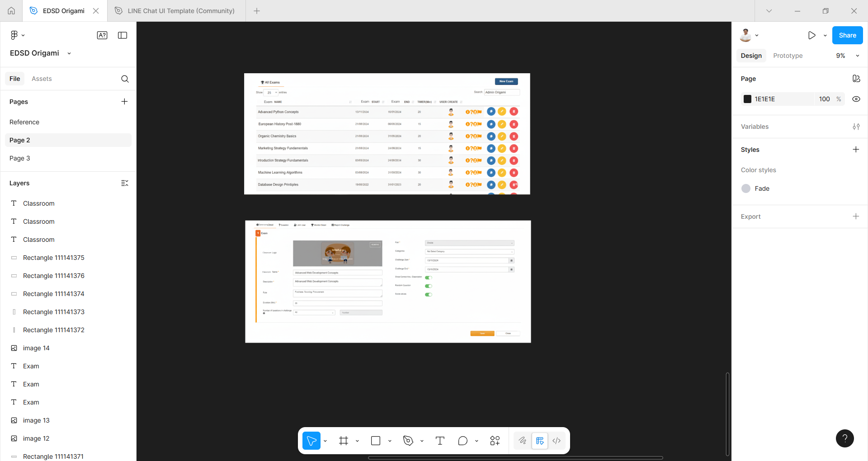
Task: Expand EDSD Origami file name dropdown
Action: (69, 53)
